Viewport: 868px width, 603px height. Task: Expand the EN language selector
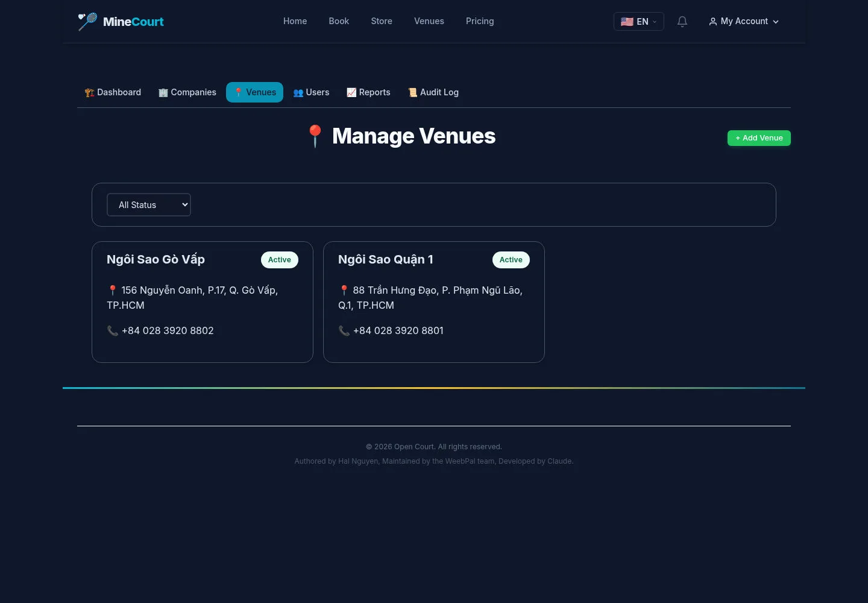click(x=639, y=22)
